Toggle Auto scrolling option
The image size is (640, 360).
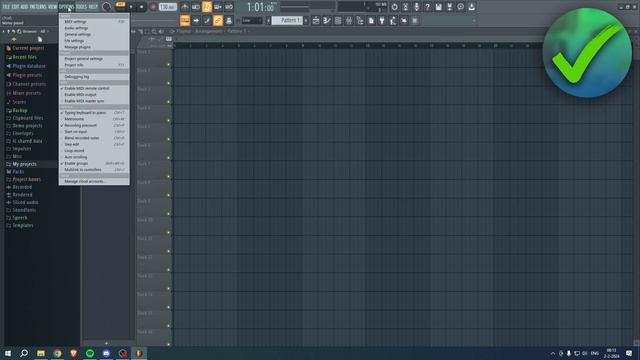click(94, 157)
